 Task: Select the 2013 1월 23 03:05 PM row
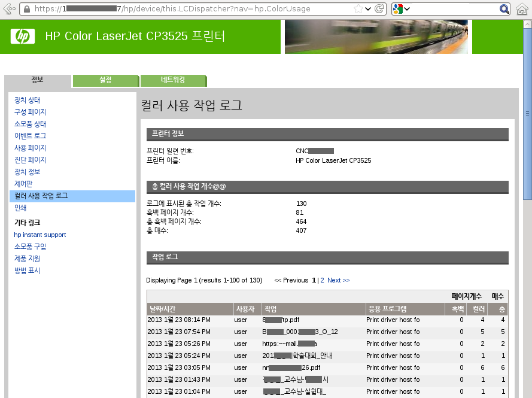(x=327, y=368)
